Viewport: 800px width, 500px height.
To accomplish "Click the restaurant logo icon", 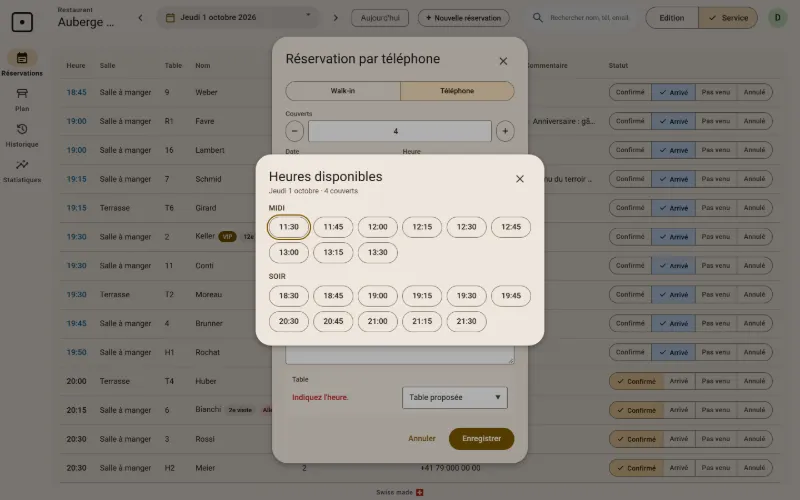I will pos(22,22).
